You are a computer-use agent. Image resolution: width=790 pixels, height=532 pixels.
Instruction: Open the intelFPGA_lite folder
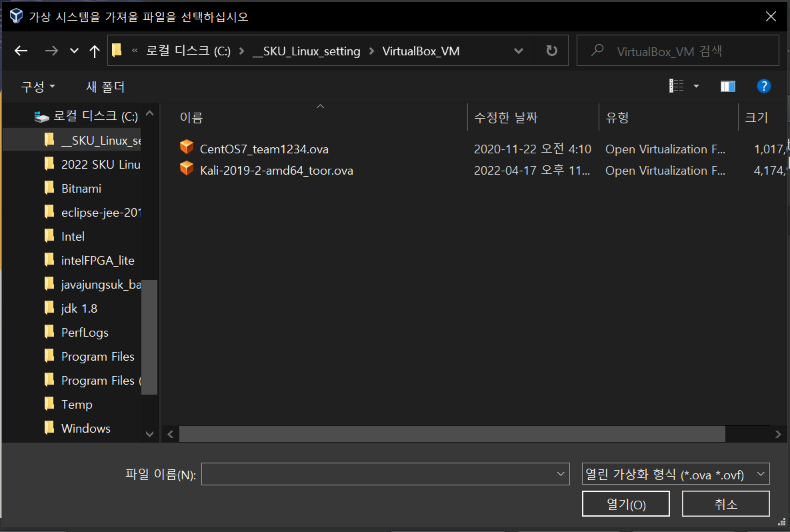click(98, 261)
